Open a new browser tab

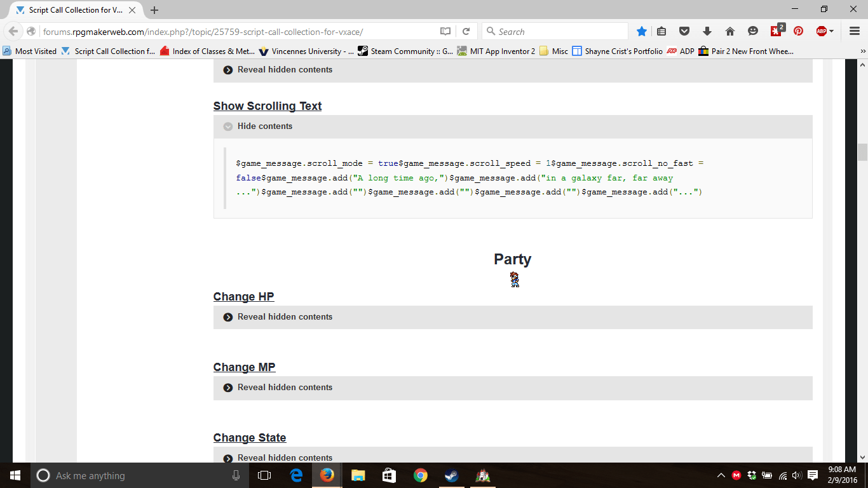coord(154,10)
